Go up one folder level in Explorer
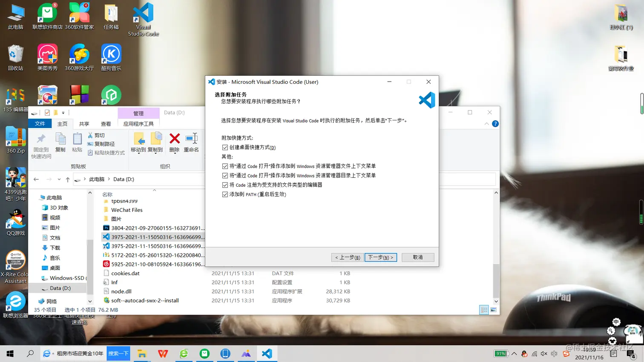Screen dimensions: 644x362 pos(68,180)
